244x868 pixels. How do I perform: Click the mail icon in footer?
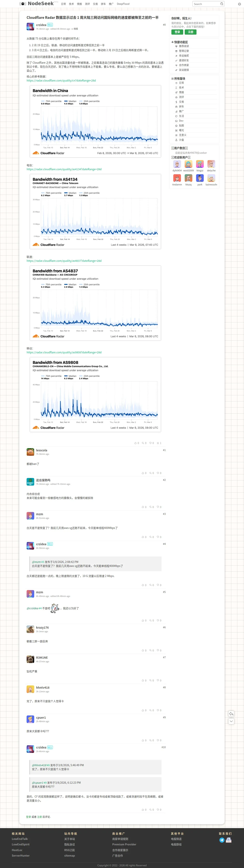(228, 840)
